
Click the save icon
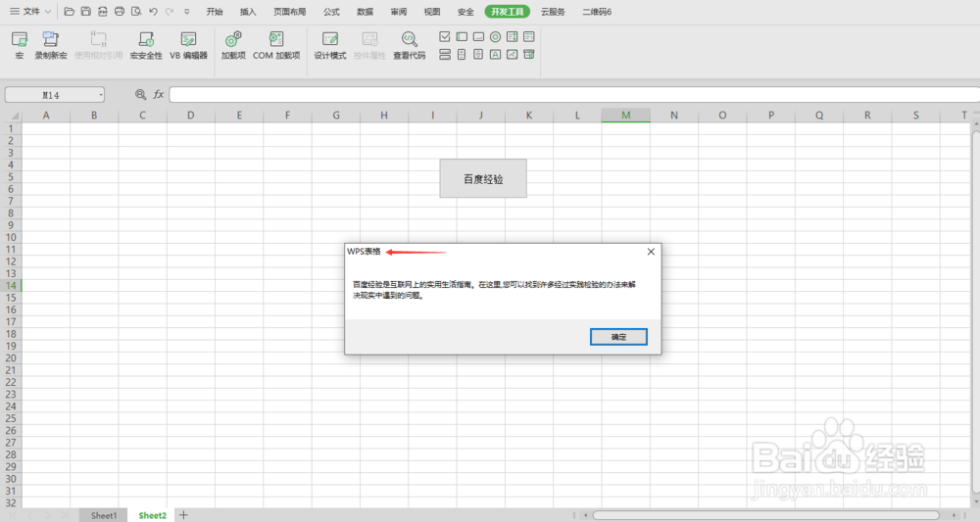pyautogui.click(x=86, y=11)
